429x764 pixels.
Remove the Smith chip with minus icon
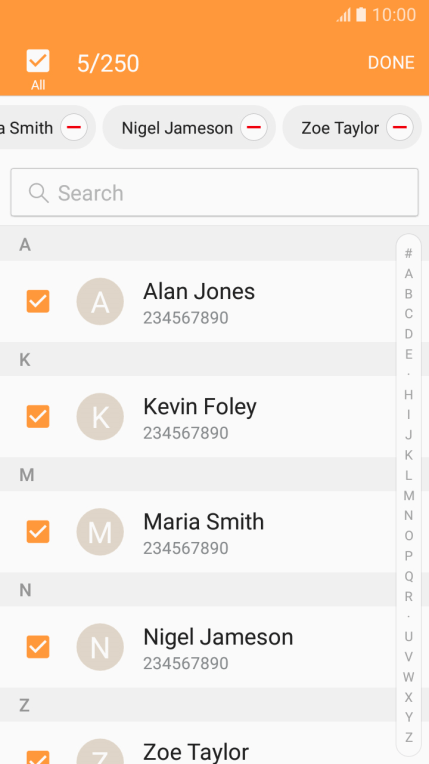pyautogui.click(x=74, y=128)
